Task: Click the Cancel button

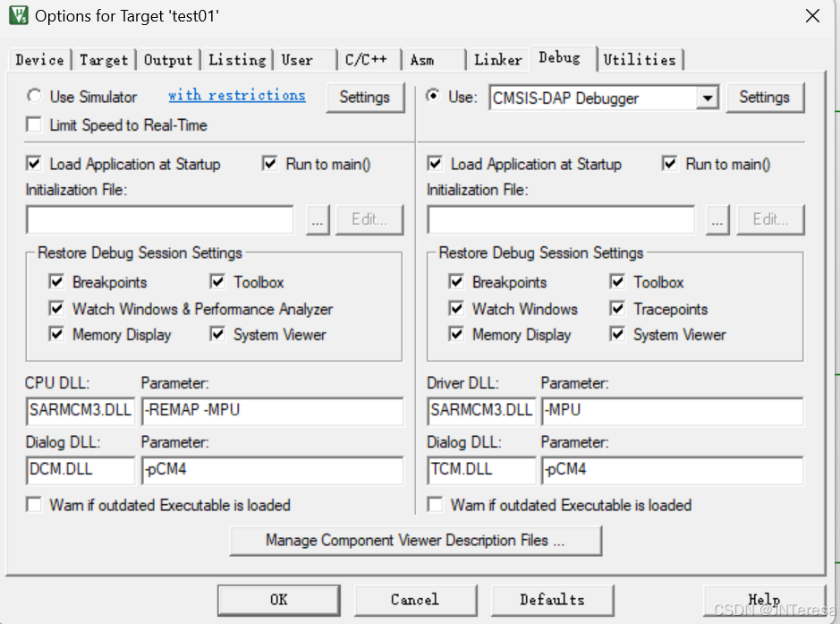Action: (x=415, y=600)
